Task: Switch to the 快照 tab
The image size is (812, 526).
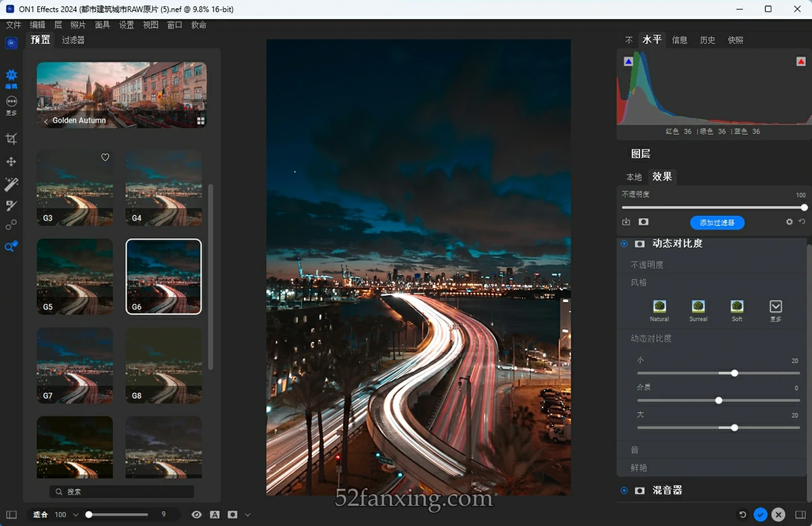Action: coord(736,40)
